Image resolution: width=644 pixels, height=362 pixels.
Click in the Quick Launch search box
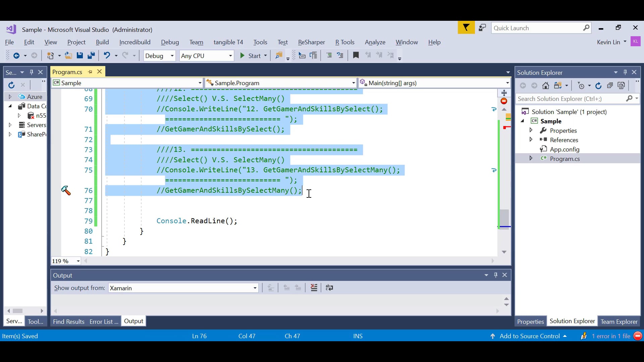click(x=537, y=28)
